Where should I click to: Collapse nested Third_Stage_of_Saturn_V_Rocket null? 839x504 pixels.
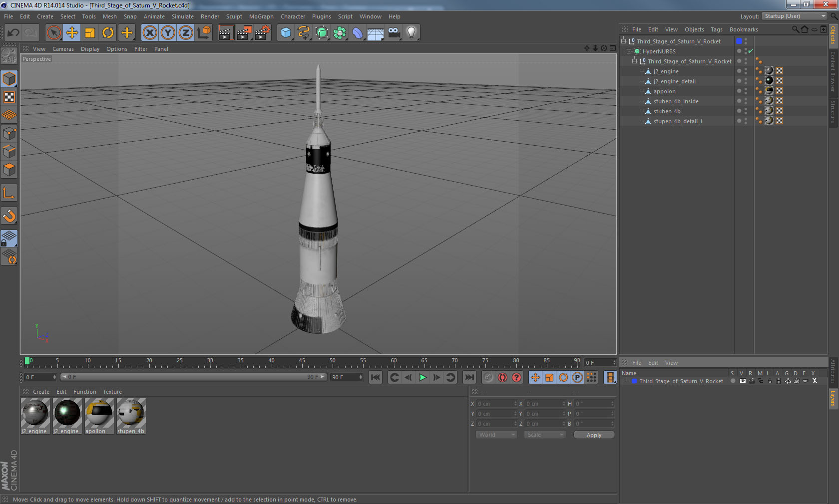(635, 61)
